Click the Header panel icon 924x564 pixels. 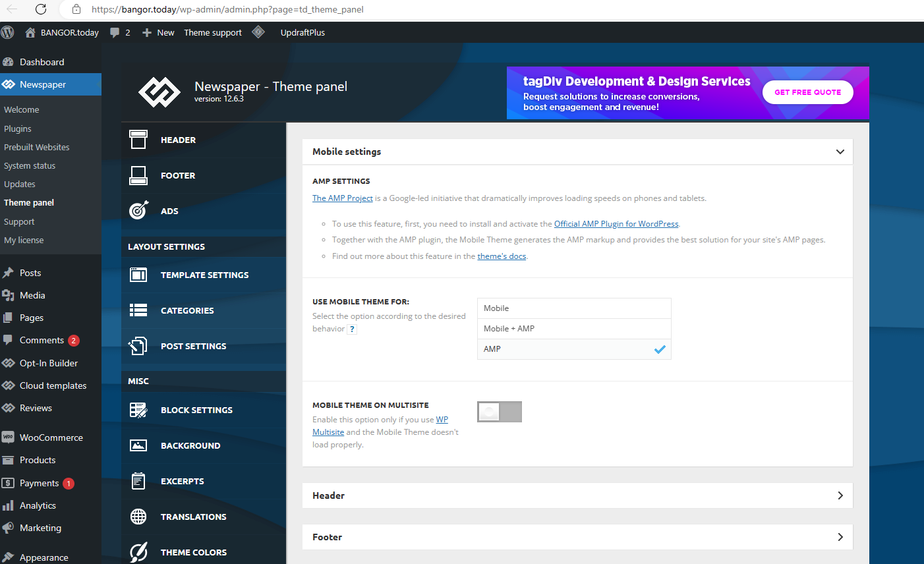tap(138, 140)
